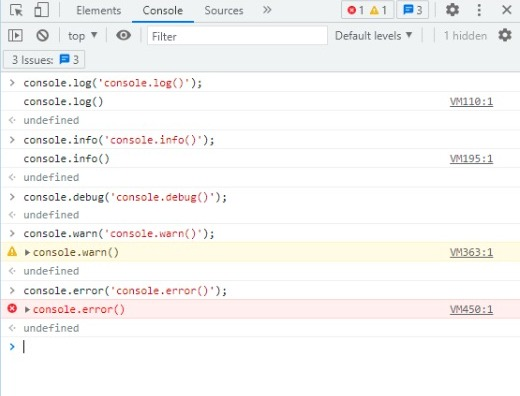Viewport: 520px width, 396px height.
Task: Switch to the Console tab
Action: click(163, 11)
